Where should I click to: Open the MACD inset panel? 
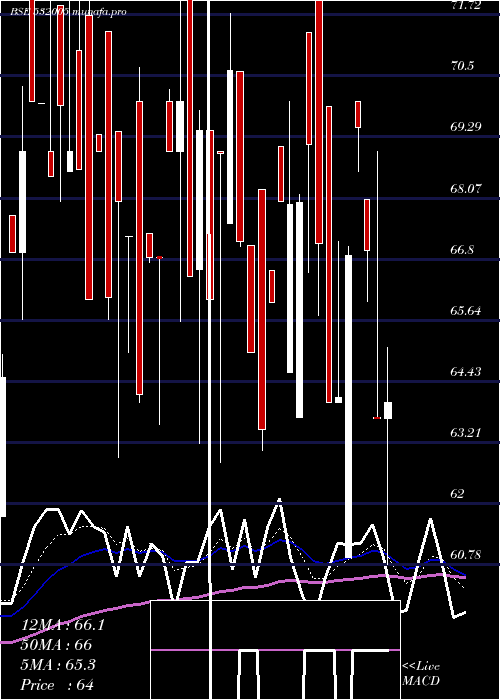click(275, 650)
